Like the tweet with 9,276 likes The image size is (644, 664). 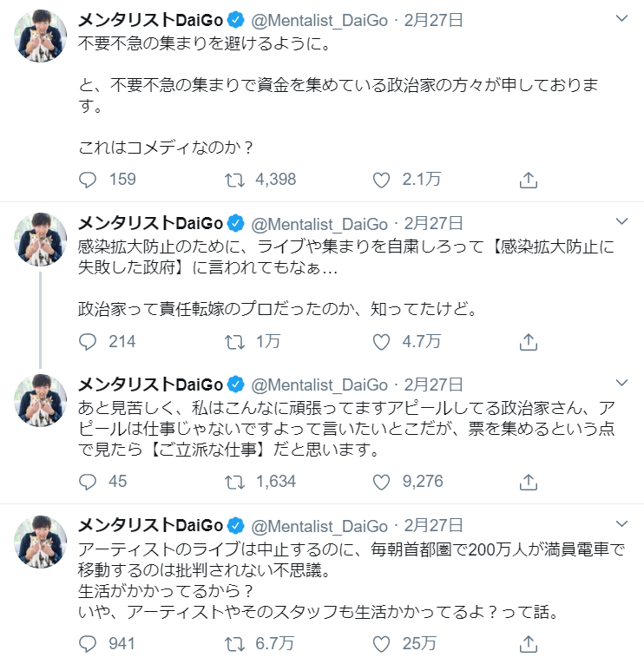[382, 481]
